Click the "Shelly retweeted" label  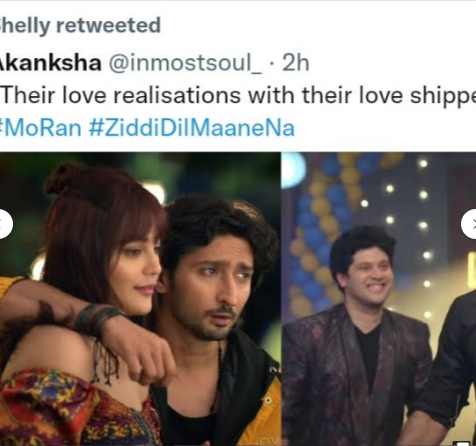(x=80, y=26)
